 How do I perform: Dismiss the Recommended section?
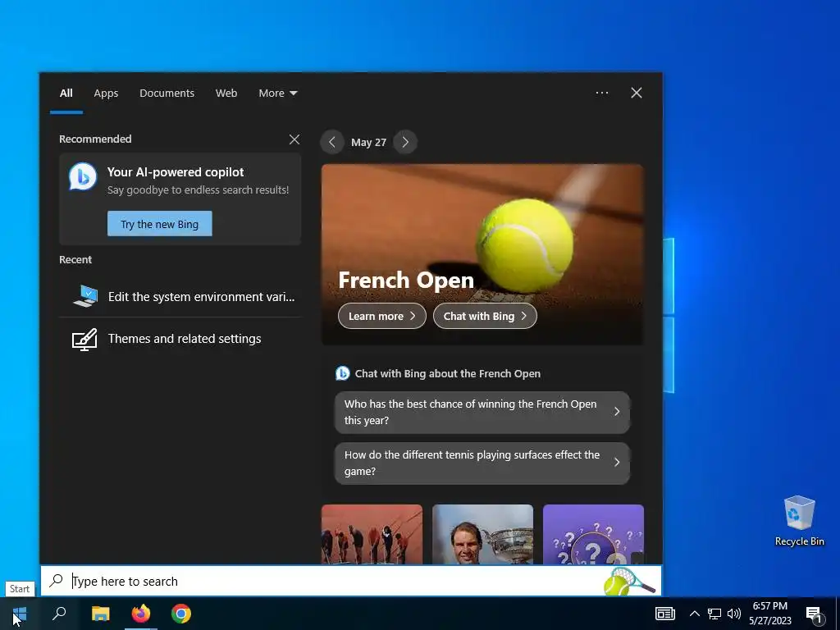pos(294,139)
